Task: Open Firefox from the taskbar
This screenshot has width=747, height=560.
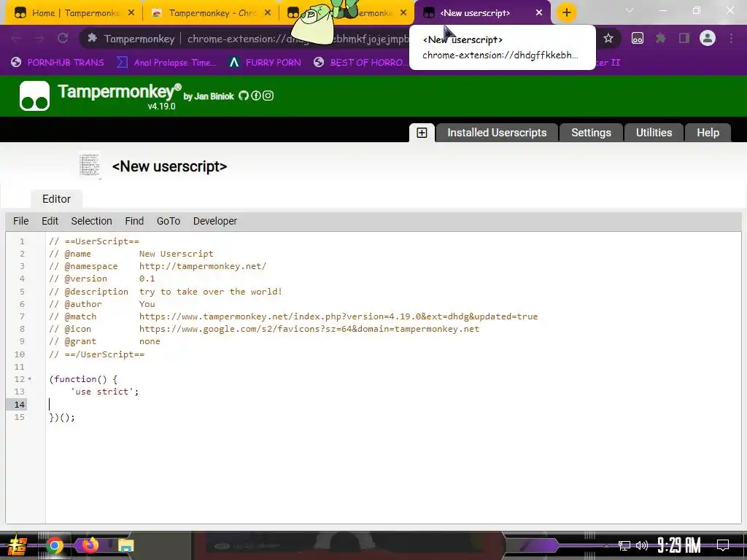Action: point(90,545)
